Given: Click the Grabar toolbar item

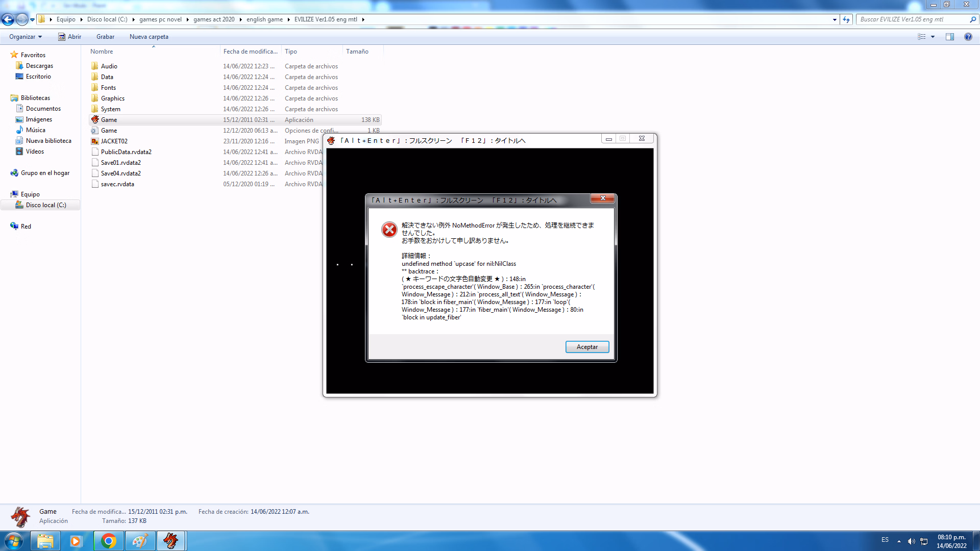Looking at the screenshot, I should [105, 37].
